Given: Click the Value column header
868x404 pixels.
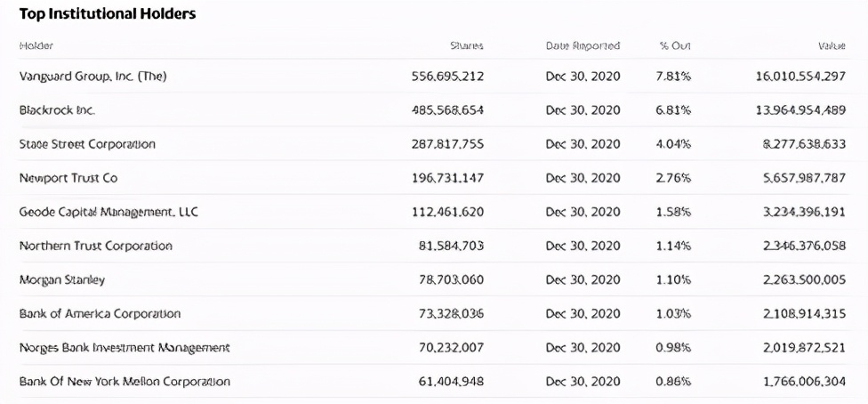Looking at the screenshot, I should (832, 46).
